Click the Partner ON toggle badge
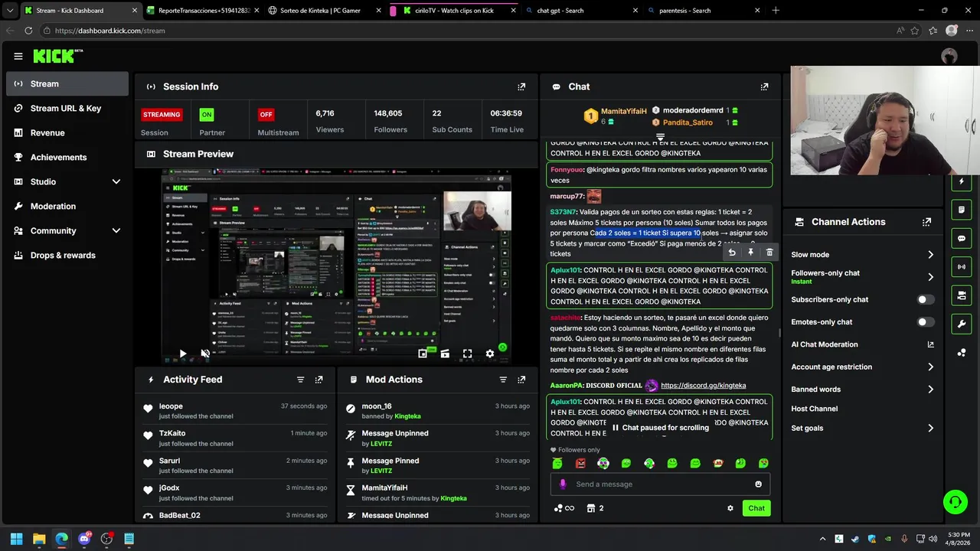This screenshot has height=551, width=980. pos(206,115)
